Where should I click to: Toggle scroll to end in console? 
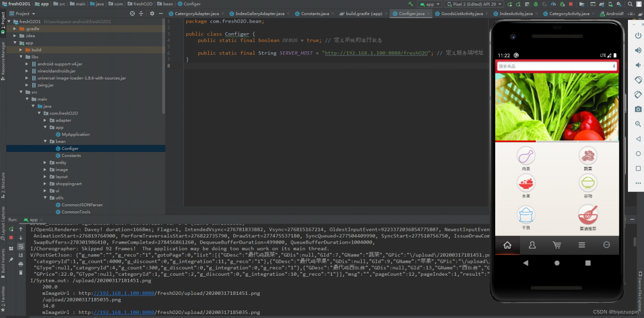coord(21,255)
